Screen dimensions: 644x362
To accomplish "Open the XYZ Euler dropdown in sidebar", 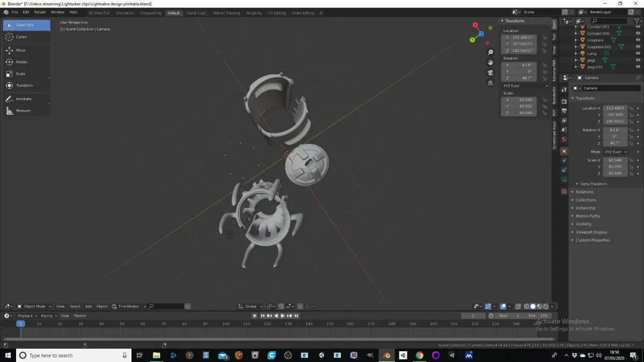I will tap(525, 86).
